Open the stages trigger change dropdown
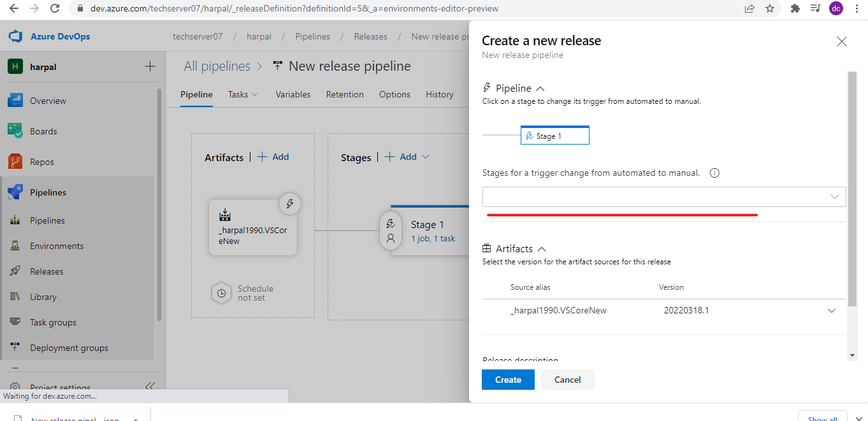868x421 pixels. [664, 197]
